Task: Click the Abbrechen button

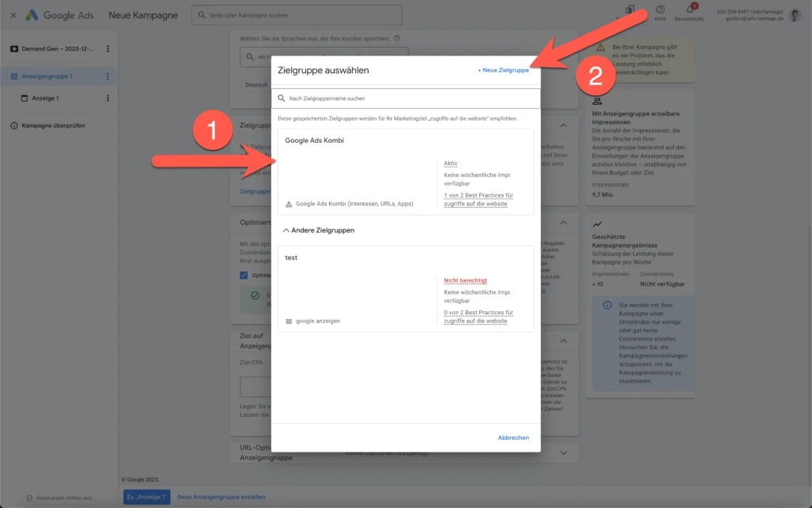Action: pyautogui.click(x=513, y=437)
